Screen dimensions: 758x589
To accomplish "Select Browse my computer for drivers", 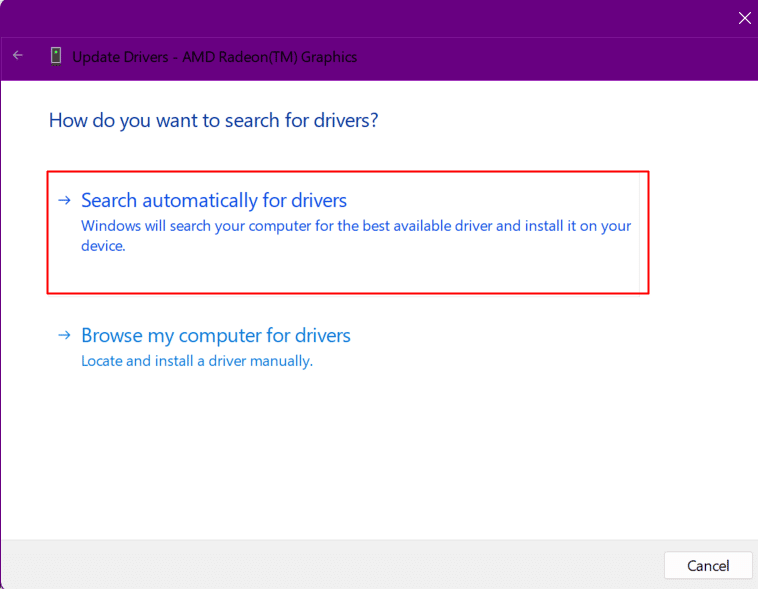I will [216, 336].
